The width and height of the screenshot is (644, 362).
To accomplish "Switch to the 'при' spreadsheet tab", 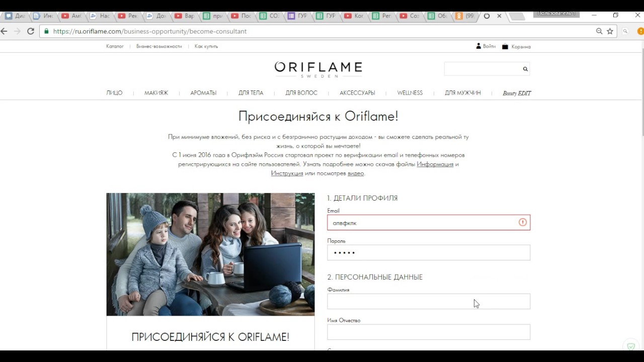I will coord(212,16).
